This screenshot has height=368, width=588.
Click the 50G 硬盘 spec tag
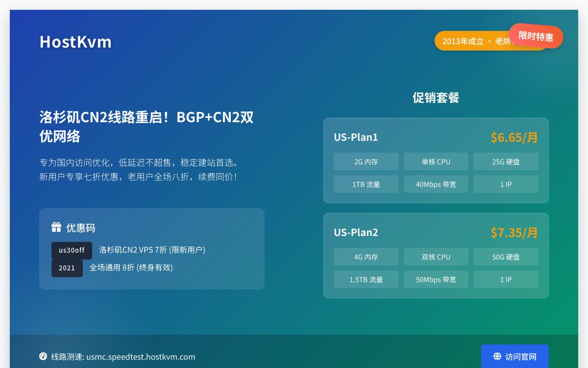(506, 257)
